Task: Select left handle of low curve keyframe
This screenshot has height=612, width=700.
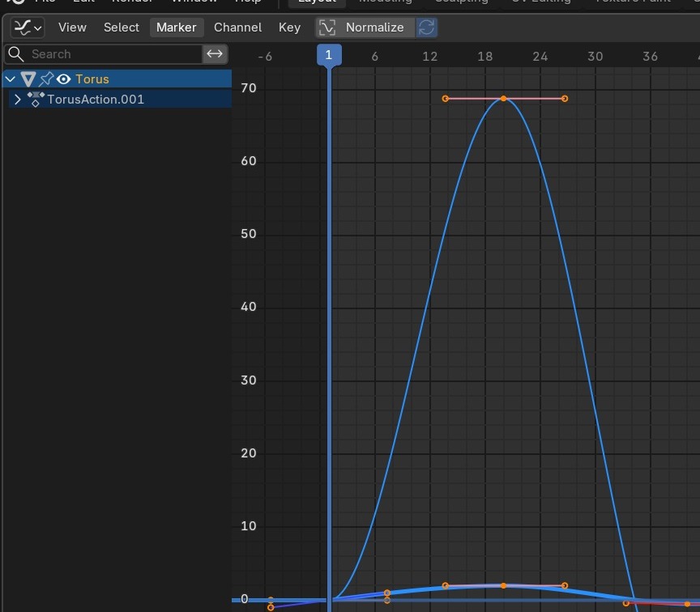Action: coord(445,585)
